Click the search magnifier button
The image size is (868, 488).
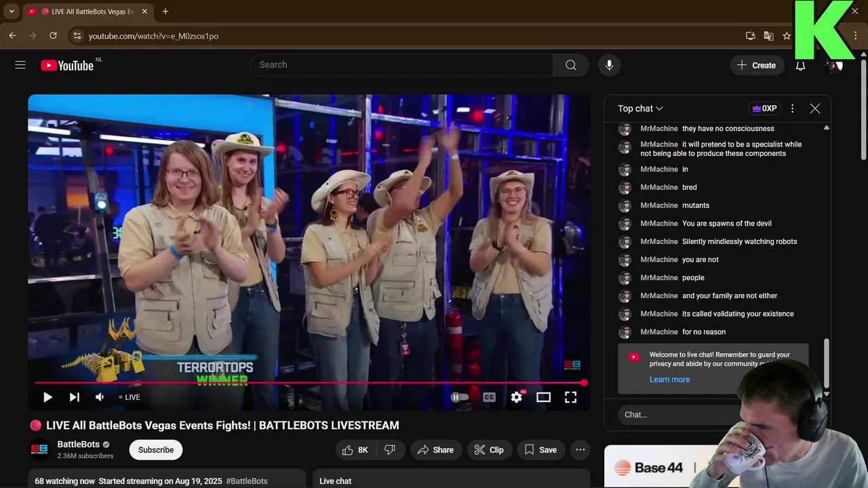[571, 65]
